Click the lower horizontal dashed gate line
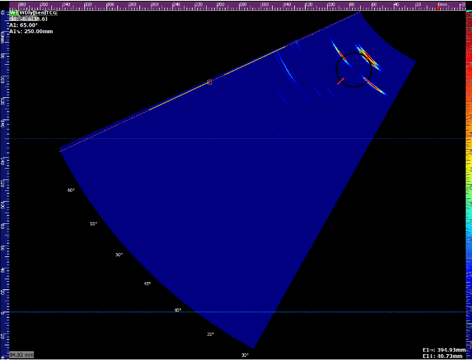Viewport: 472px width, 360px height. click(237, 312)
